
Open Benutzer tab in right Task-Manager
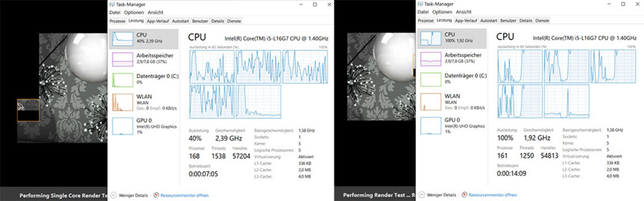point(508,20)
